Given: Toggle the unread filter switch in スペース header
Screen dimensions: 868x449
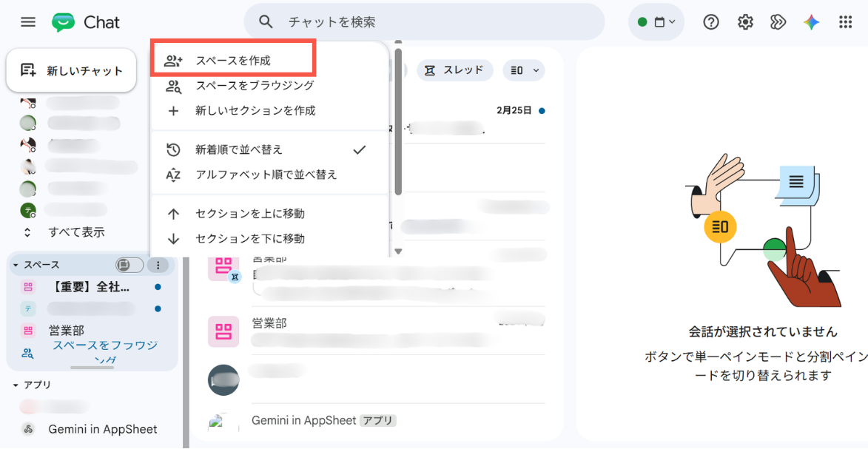Looking at the screenshot, I should coord(129,266).
